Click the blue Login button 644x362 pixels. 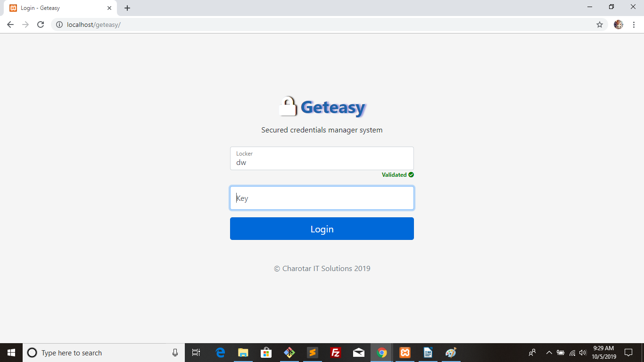[322, 229]
